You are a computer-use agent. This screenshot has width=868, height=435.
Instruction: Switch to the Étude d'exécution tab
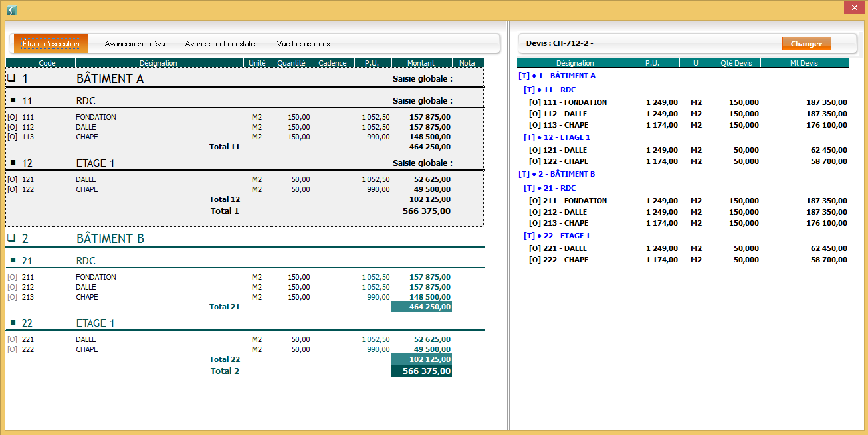(x=51, y=44)
